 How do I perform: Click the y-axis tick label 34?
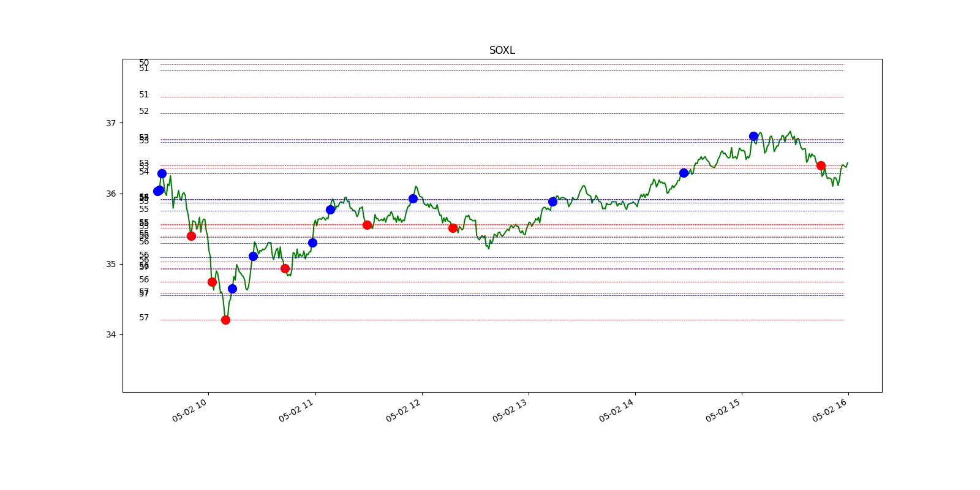[x=111, y=334]
